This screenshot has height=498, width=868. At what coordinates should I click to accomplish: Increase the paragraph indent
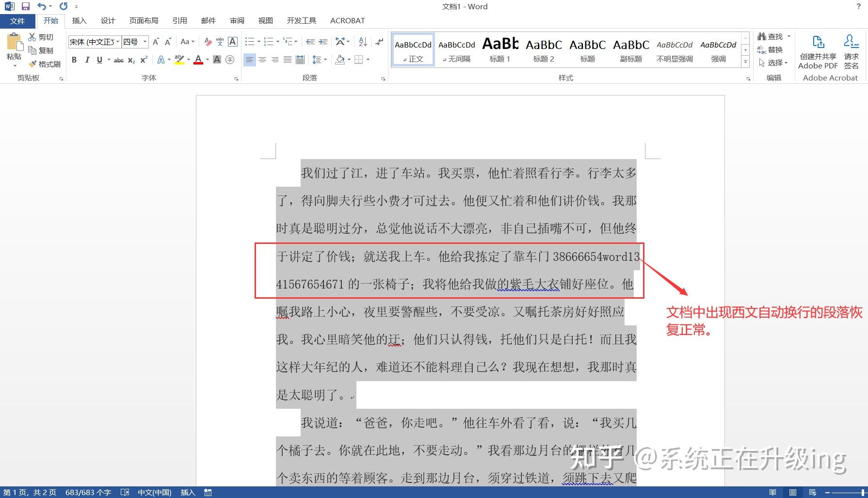click(323, 42)
